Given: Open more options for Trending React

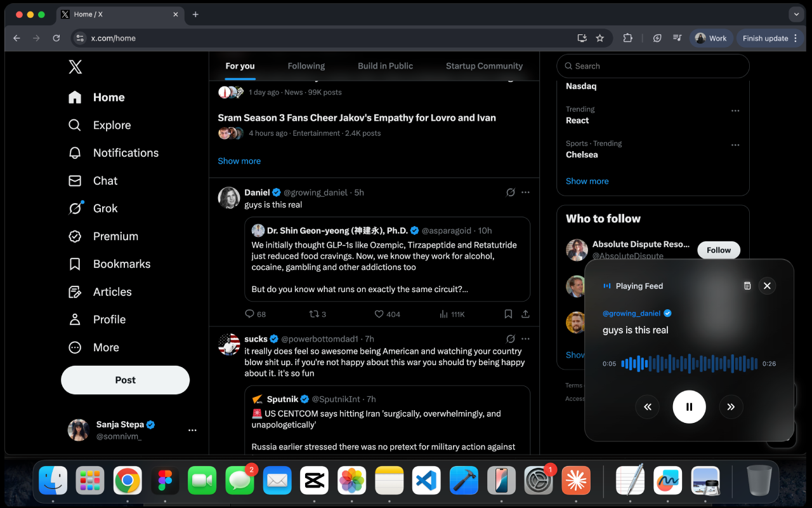Looking at the screenshot, I should click(735, 110).
